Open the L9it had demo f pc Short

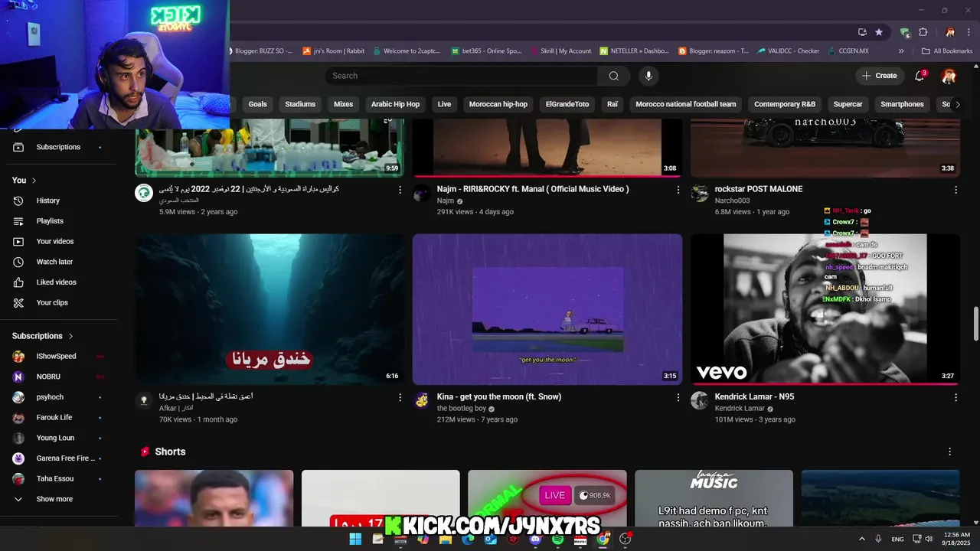pos(714,498)
